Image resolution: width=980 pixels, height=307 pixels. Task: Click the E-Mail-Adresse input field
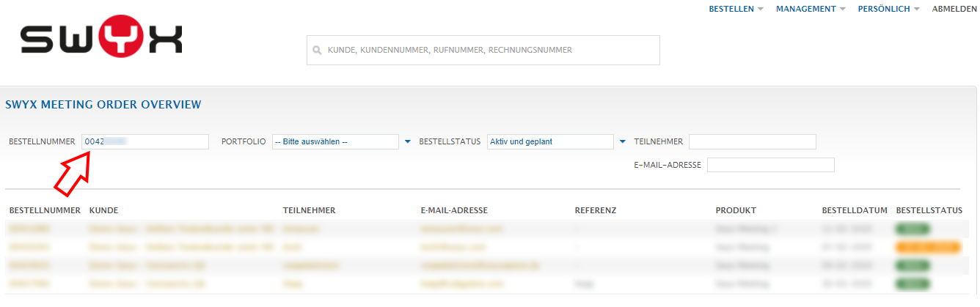770,165
